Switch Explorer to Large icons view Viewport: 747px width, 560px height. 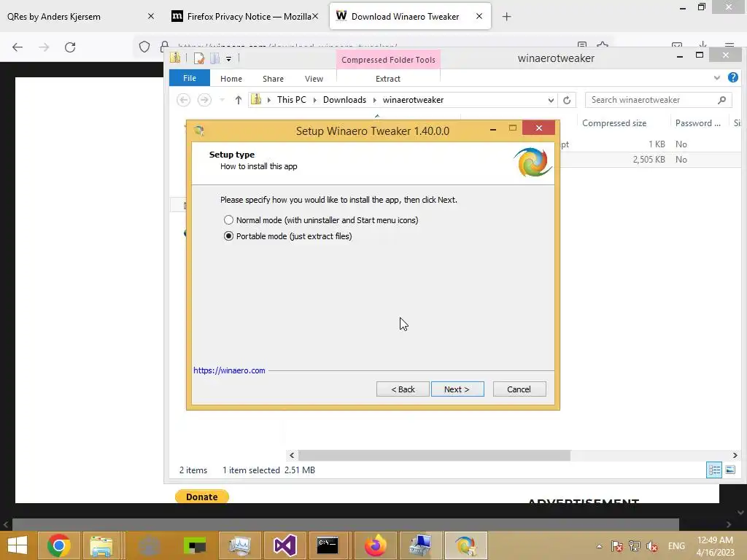[729, 470]
